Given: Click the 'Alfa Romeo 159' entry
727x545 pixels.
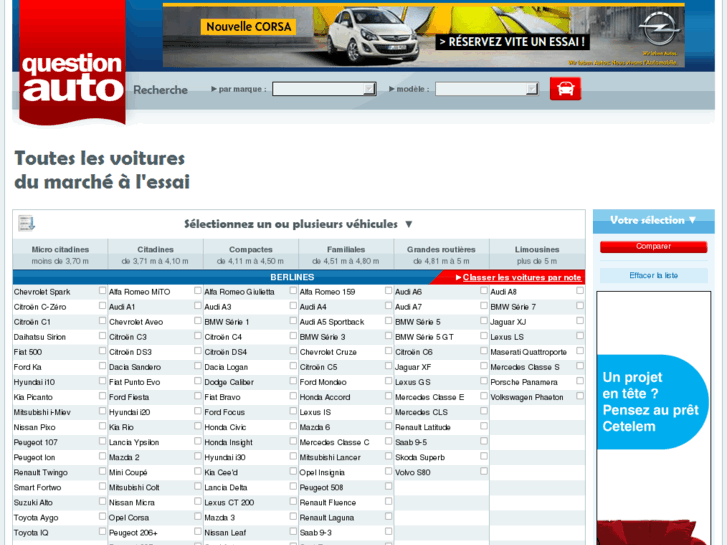Looking at the screenshot, I should pos(327,292).
